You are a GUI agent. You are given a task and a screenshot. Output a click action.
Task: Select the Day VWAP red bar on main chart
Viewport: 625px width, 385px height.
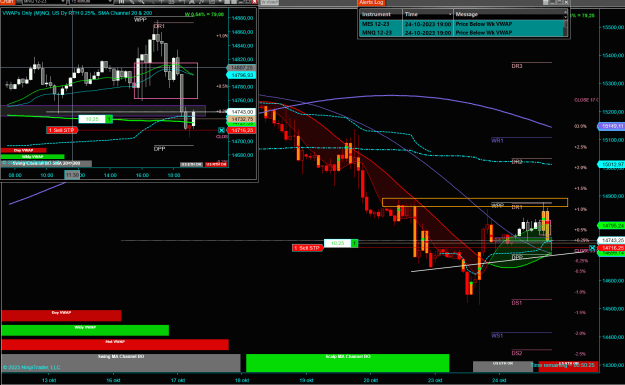61,316
